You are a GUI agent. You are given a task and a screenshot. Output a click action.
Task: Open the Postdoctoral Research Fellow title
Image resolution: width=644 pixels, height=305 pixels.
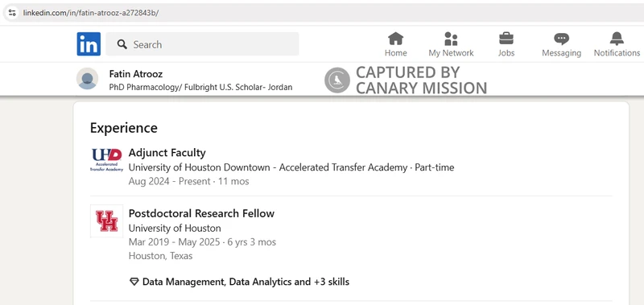click(x=201, y=213)
